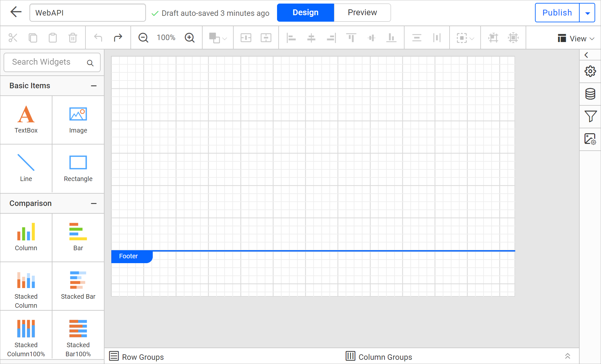601x364 pixels.
Task: Open the Filters panel
Action: pos(590,116)
